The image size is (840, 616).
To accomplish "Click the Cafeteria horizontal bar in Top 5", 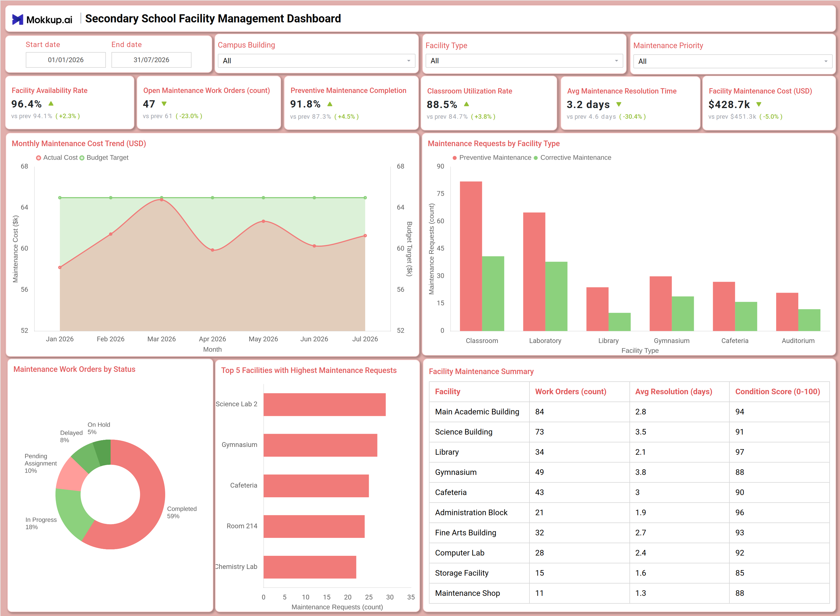I will 316,486.
